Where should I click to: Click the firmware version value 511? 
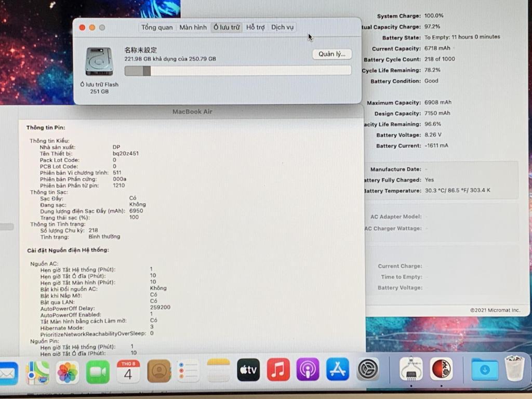click(117, 172)
